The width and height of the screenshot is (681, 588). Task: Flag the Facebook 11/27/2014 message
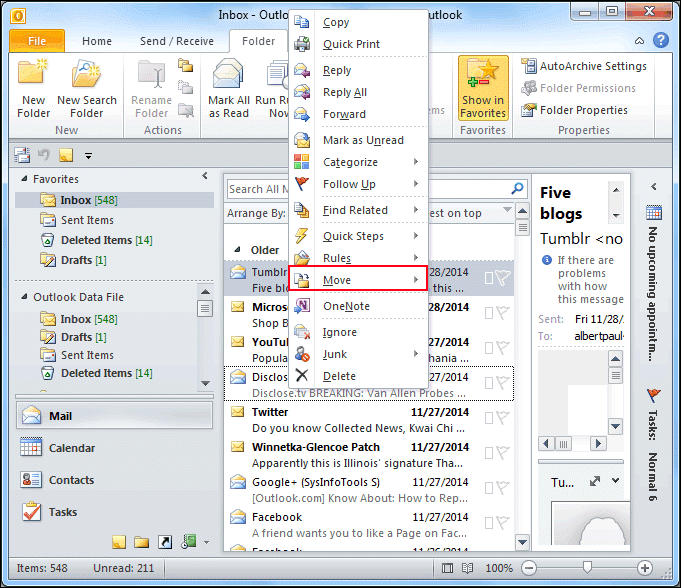(503, 523)
